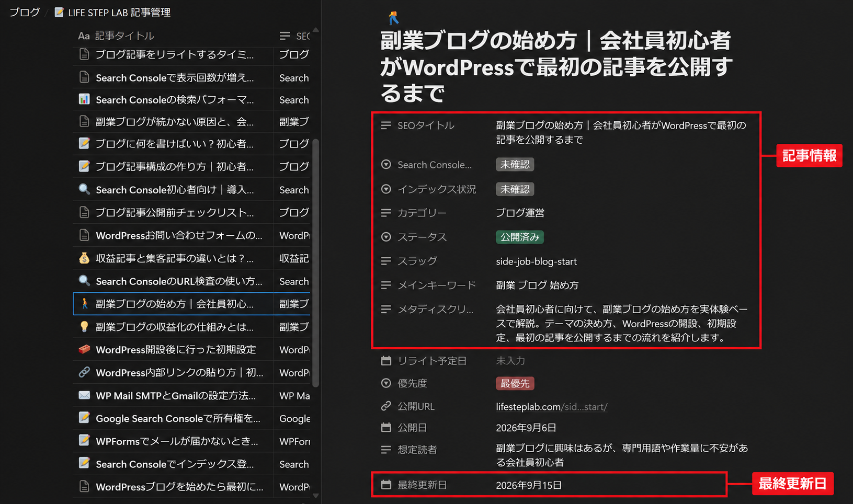Click the money bag icon beside 収益記事と集客記事

84,258
